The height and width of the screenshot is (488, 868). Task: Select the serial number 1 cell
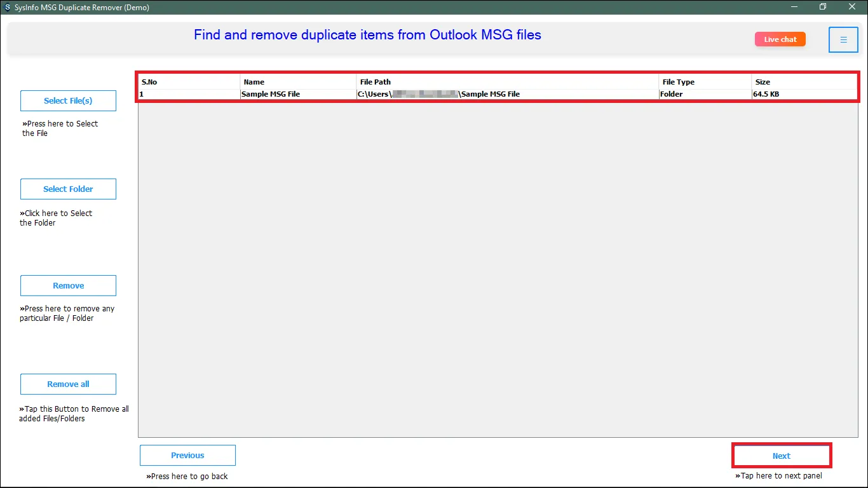point(189,94)
